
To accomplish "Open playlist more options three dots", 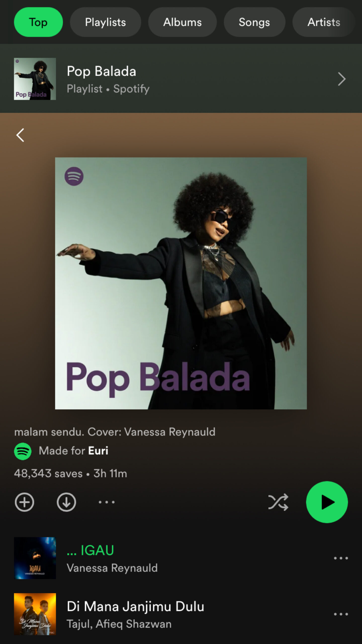I will pyautogui.click(x=107, y=502).
